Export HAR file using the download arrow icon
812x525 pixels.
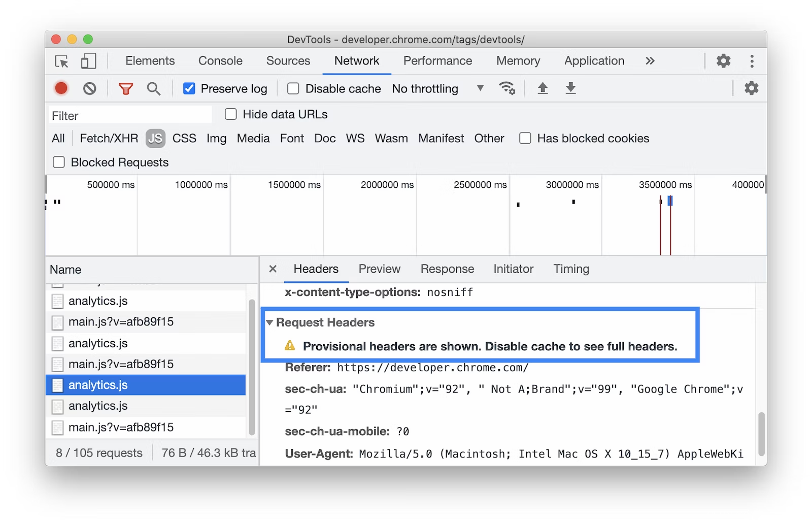click(570, 88)
